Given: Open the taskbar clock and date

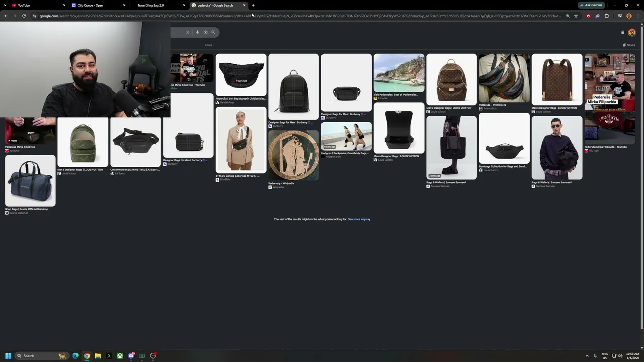Looking at the screenshot, I should click(633, 356).
